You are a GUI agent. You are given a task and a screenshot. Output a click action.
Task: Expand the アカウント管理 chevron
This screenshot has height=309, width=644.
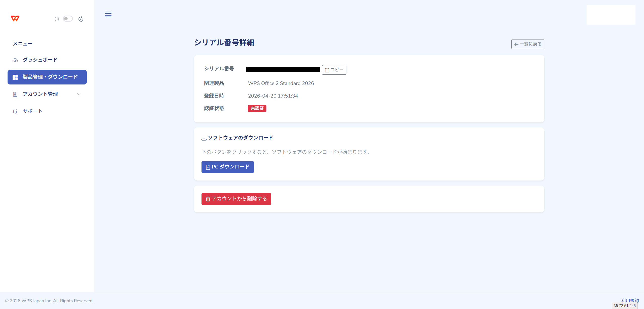click(x=79, y=94)
